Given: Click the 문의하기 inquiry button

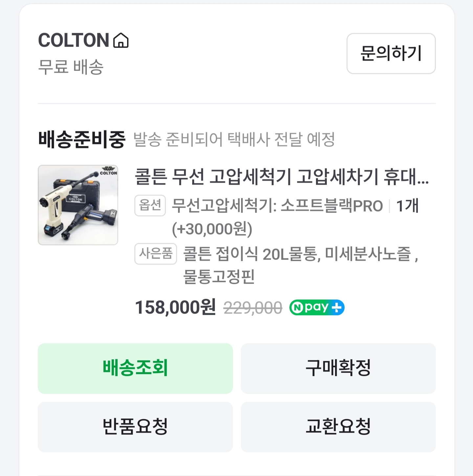Looking at the screenshot, I should 391,53.
